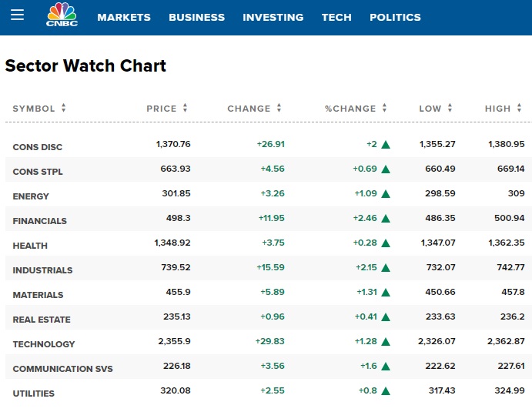532x412 pixels.
Task: Click the CNBC peacock logo
Action: pyautogui.click(x=62, y=15)
